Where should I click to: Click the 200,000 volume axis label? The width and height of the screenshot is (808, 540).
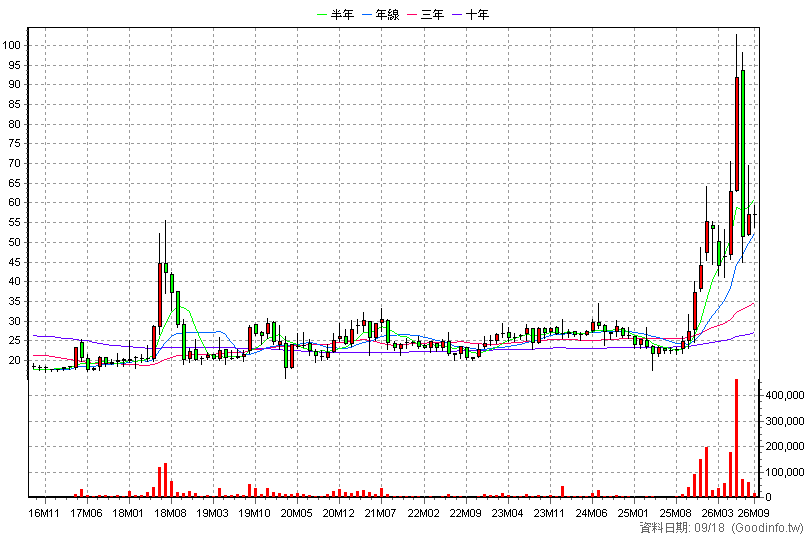785,447
